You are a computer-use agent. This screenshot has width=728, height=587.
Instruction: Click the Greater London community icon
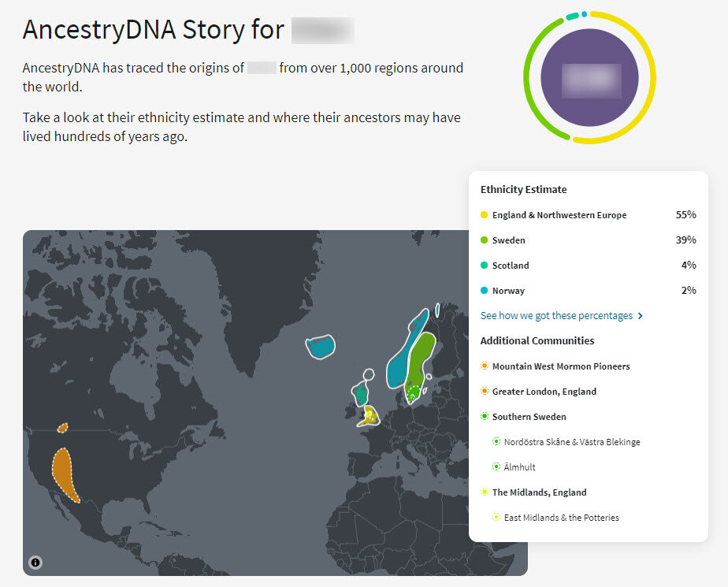[485, 391]
